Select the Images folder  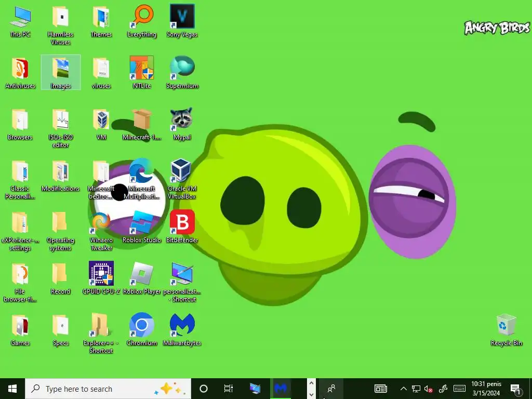pos(60,73)
